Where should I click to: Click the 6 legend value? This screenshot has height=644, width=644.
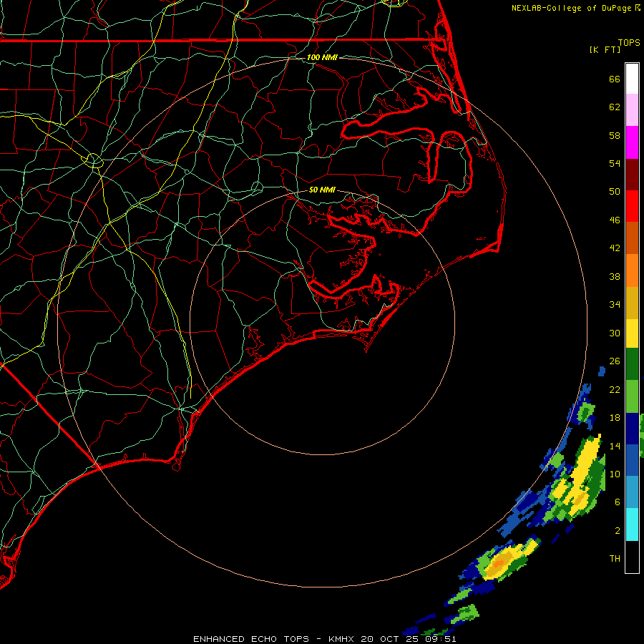pyautogui.click(x=618, y=502)
